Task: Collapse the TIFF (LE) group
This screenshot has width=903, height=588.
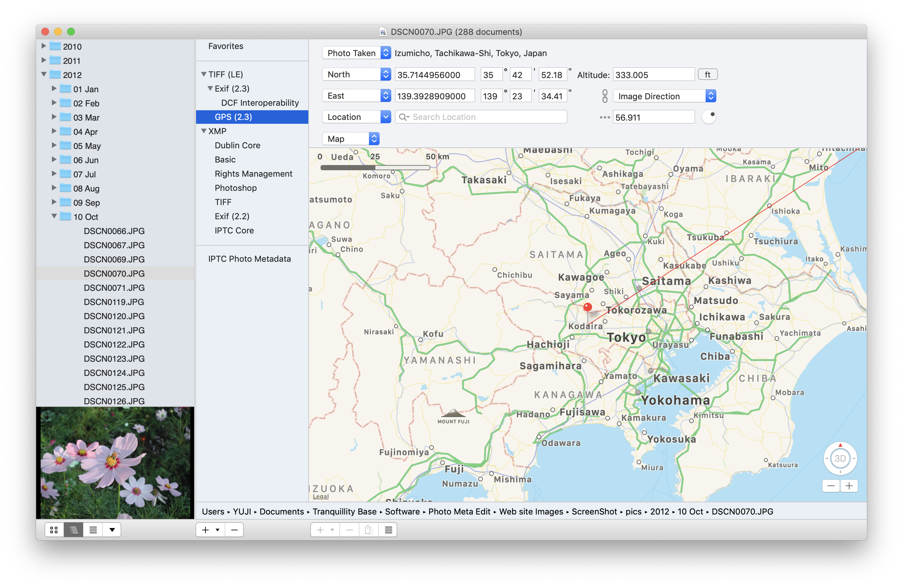Action: click(x=204, y=74)
